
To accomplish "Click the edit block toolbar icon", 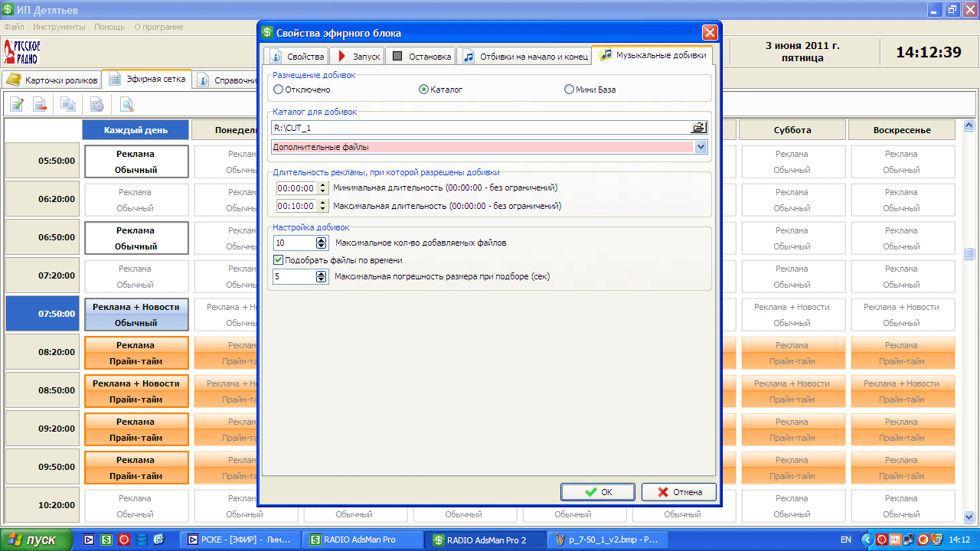I will (x=17, y=105).
